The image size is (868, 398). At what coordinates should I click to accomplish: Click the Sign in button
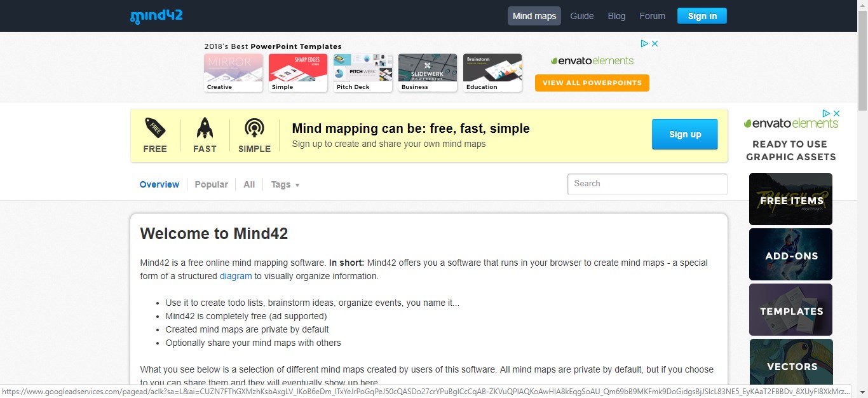click(702, 16)
